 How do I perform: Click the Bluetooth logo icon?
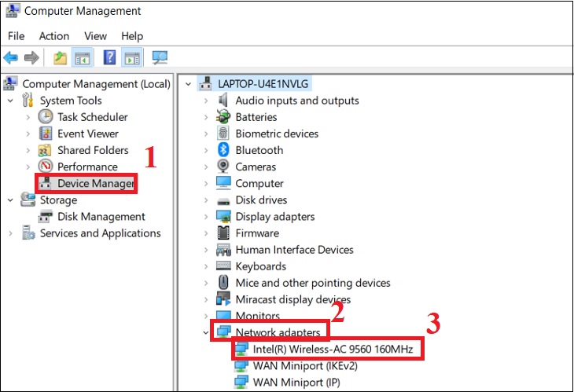point(223,150)
